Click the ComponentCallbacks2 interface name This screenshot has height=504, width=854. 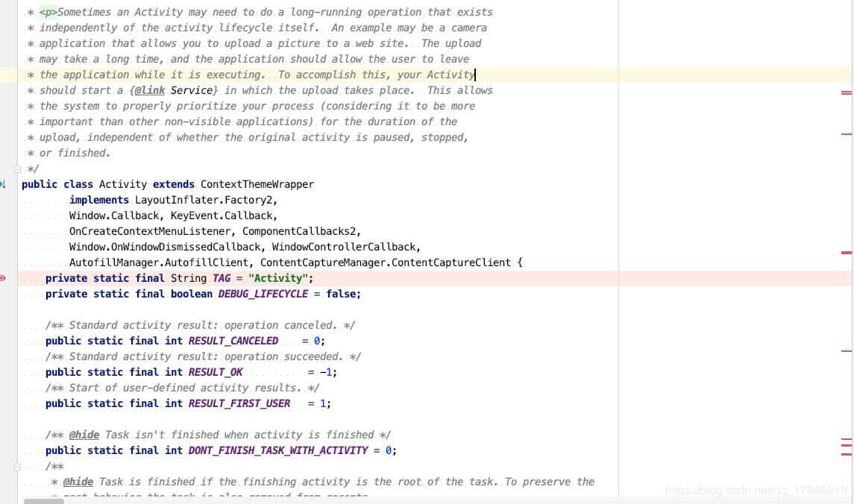point(299,232)
